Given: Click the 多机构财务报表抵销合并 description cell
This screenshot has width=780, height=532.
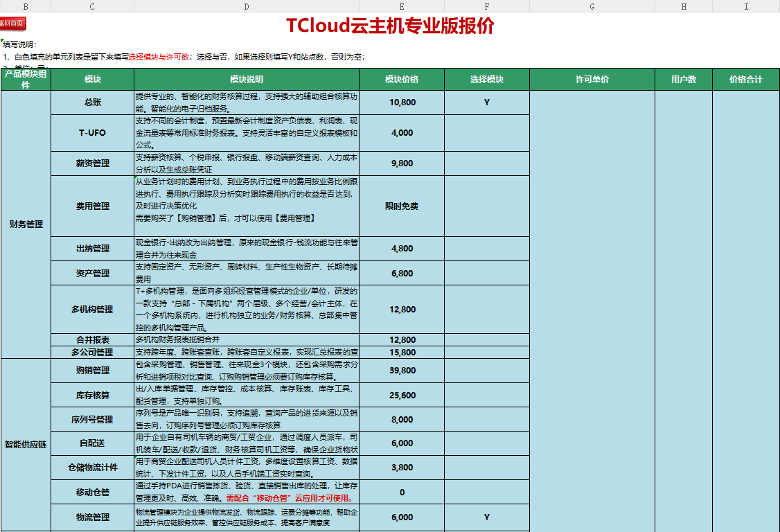Looking at the screenshot, I should pos(247,340).
